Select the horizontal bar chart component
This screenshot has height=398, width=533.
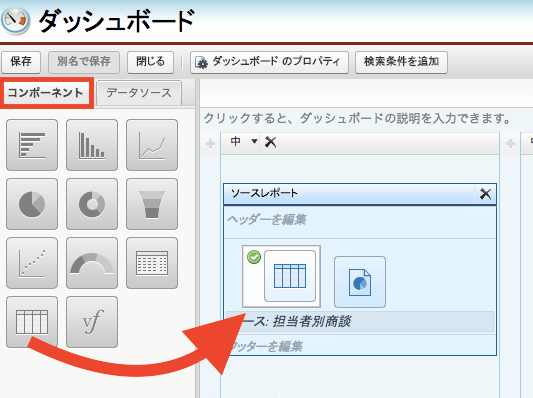32,145
